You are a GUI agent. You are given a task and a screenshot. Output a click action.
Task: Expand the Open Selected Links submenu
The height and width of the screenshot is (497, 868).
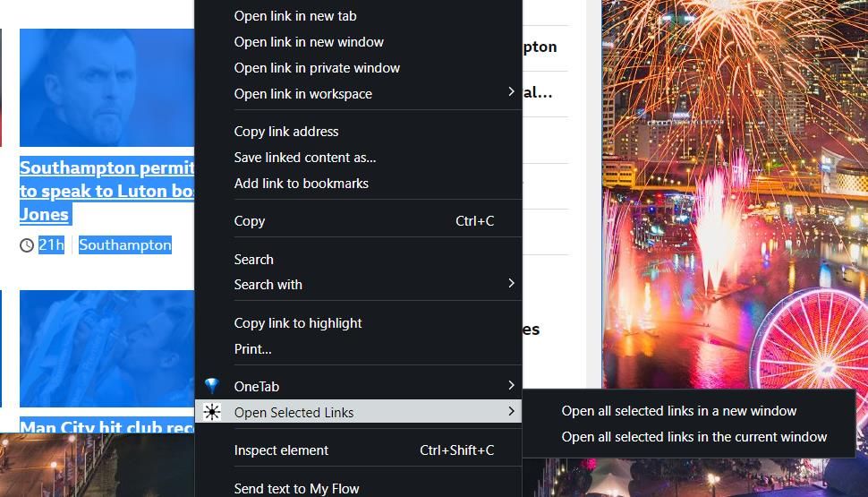pos(358,412)
